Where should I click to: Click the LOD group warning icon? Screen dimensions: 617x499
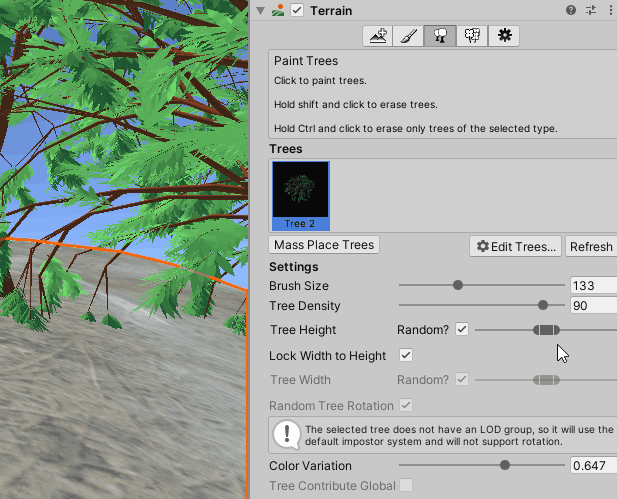pyautogui.click(x=286, y=435)
